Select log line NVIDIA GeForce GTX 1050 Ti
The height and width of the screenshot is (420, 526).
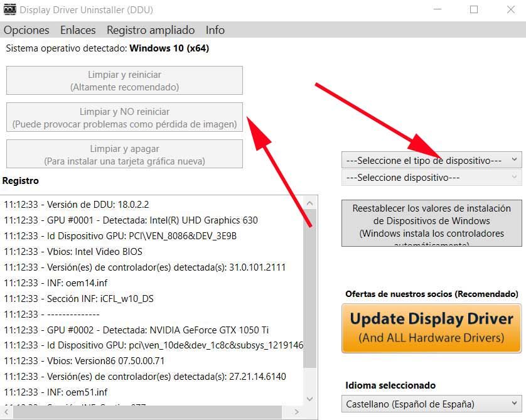137,330
